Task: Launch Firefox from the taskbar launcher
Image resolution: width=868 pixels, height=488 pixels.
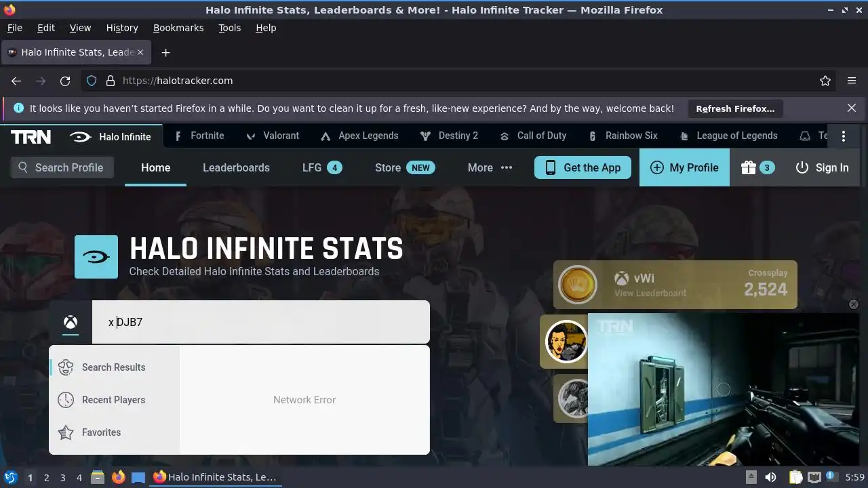Action: (119, 477)
